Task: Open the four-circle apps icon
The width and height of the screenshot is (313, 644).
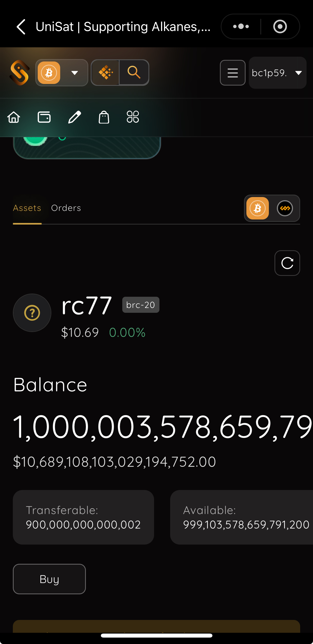Action: [x=133, y=117]
